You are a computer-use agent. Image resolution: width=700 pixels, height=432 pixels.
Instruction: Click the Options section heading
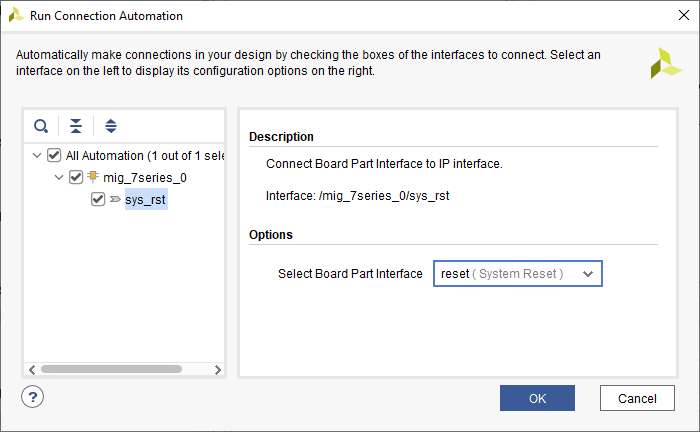271,235
